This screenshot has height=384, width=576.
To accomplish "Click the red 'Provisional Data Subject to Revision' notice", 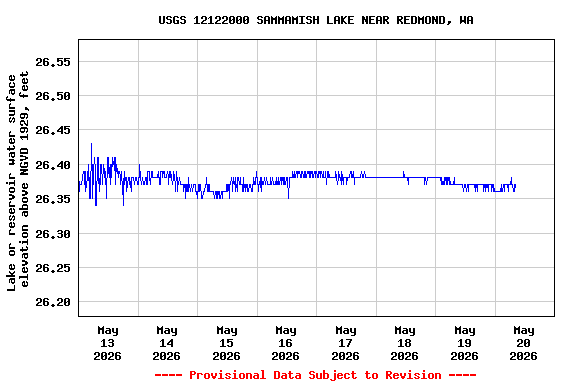I will (316, 375).
